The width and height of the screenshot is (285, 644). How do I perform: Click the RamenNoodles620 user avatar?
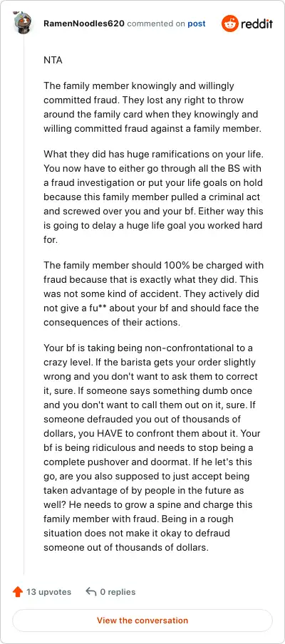pyautogui.click(x=24, y=24)
